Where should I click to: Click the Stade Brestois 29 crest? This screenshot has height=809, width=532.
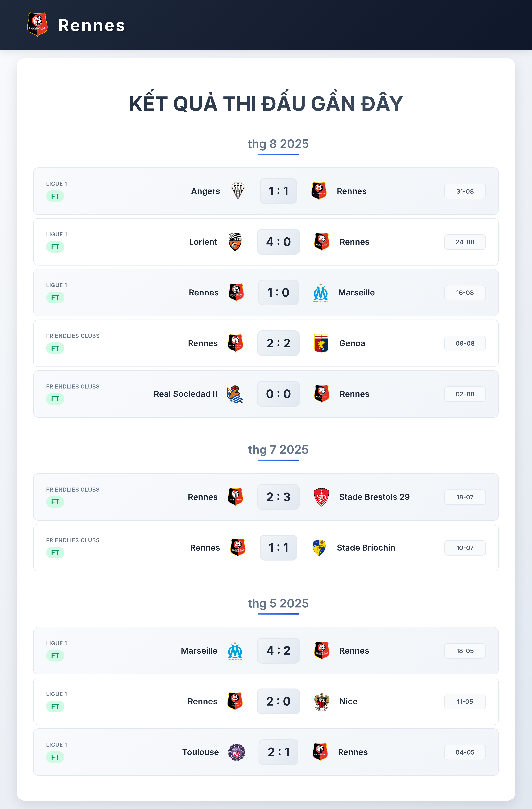tap(321, 497)
